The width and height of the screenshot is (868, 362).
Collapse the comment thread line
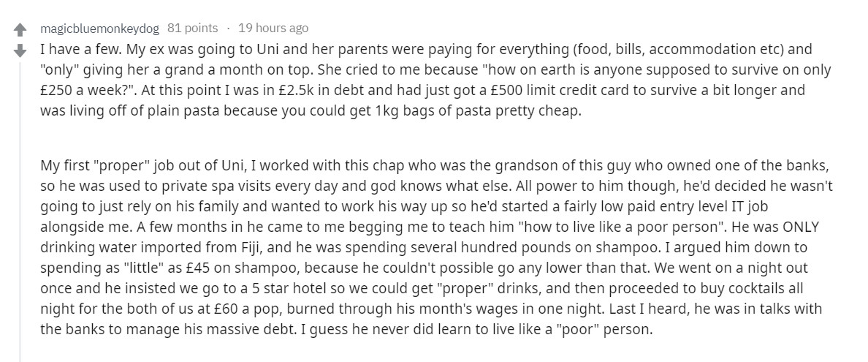click(x=20, y=211)
